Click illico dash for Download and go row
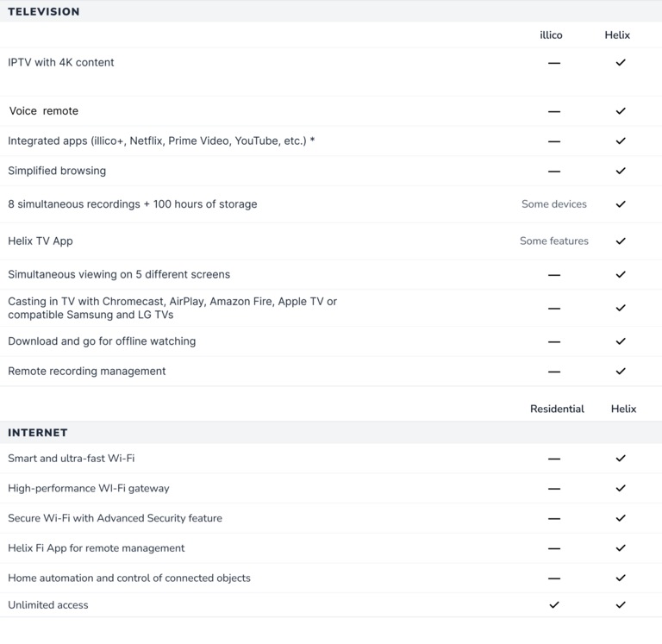 coord(554,341)
